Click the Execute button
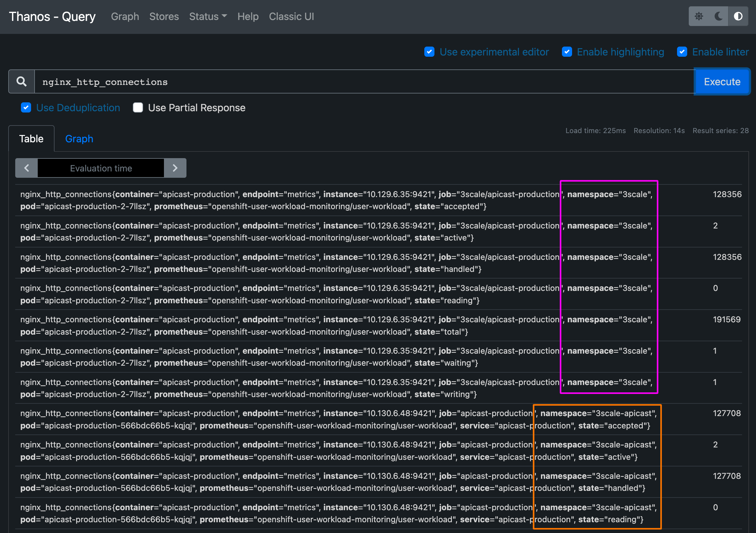Screen dimensions: 756x533 click(722, 81)
